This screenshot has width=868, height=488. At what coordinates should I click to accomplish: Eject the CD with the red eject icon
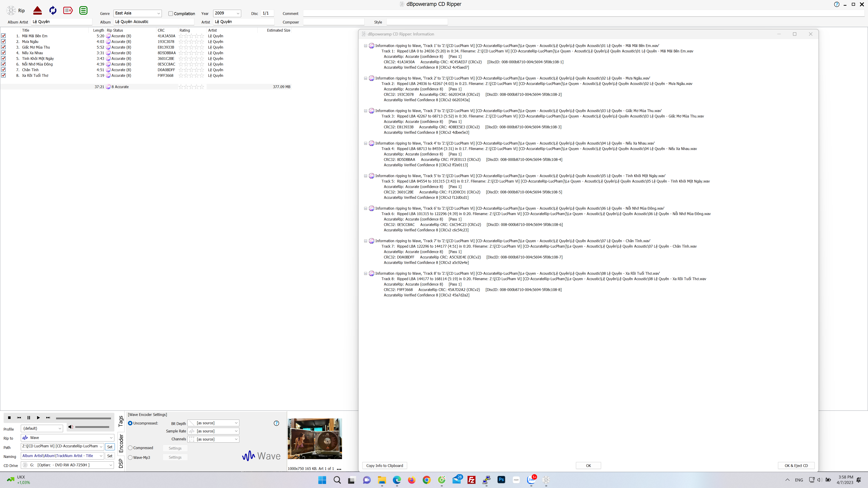pos(37,10)
